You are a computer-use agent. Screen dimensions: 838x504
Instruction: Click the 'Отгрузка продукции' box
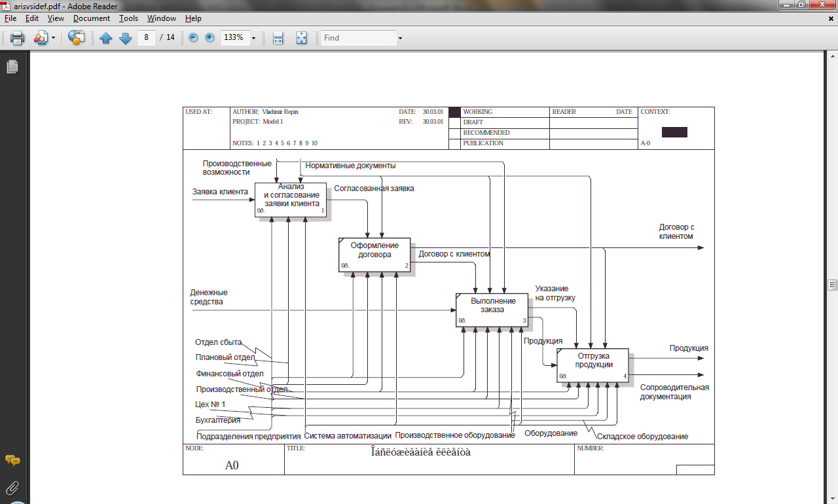click(593, 365)
